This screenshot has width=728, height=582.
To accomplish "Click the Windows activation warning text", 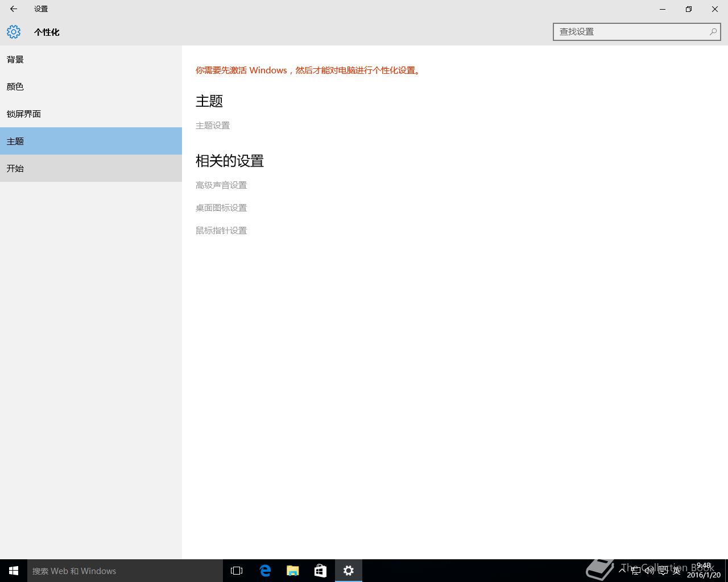I will click(x=308, y=70).
